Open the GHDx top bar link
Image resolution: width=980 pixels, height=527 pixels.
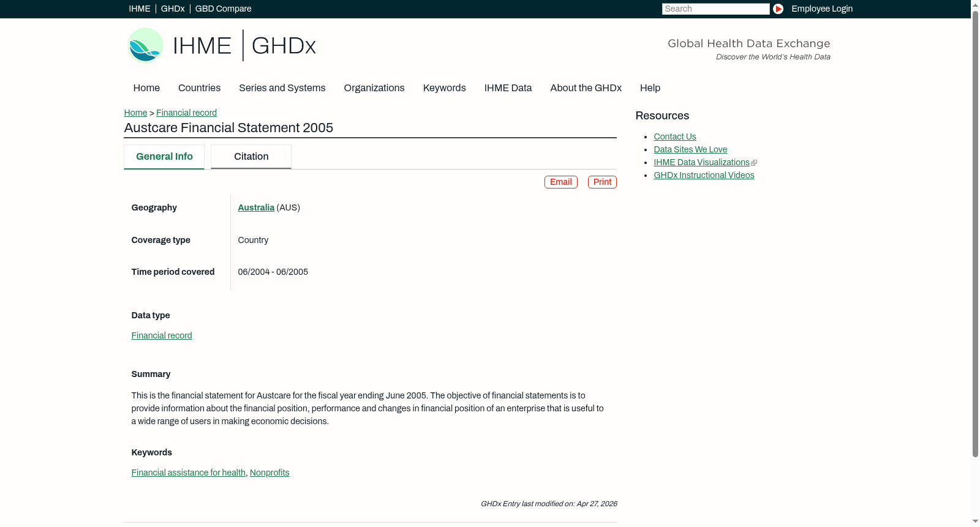[x=173, y=9]
